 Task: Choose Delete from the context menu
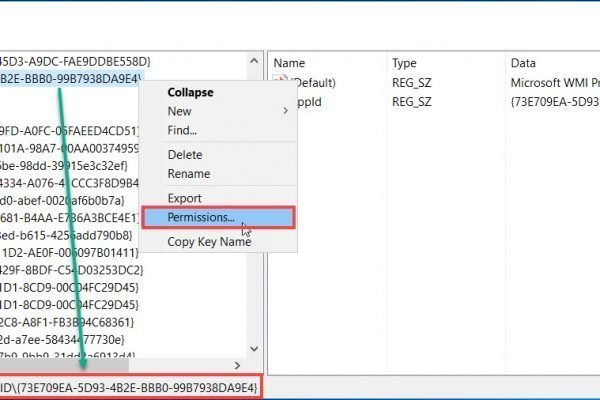(x=185, y=155)
